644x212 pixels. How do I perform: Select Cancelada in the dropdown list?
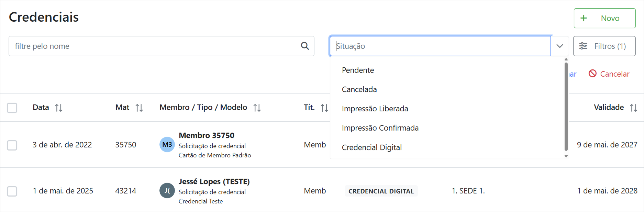[359, 89]
